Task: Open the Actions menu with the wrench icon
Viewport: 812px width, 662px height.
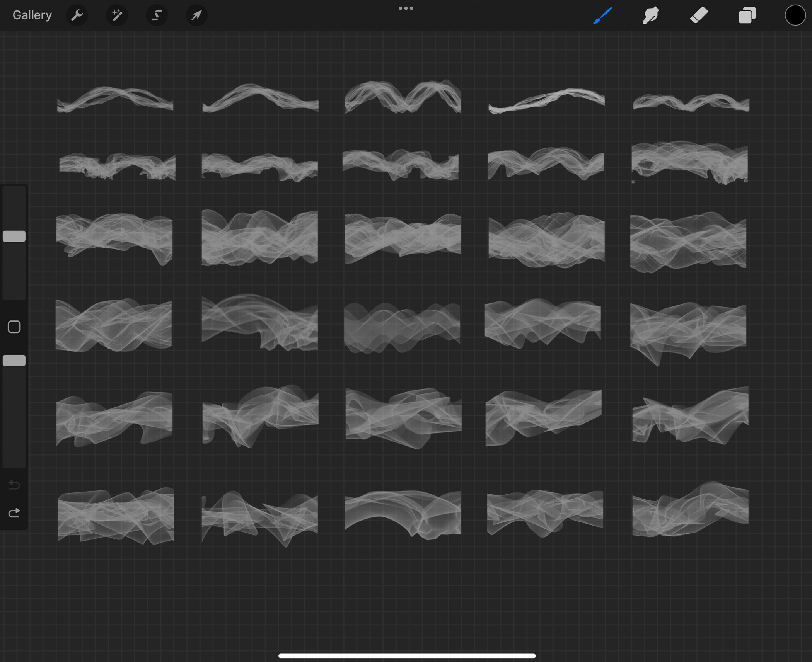Action: (77, 15)
